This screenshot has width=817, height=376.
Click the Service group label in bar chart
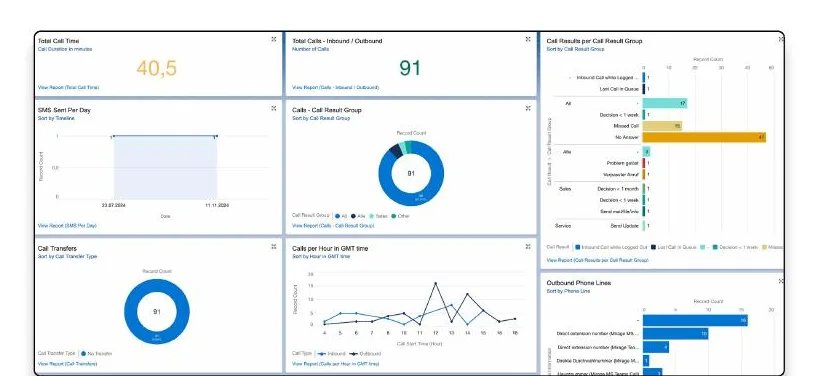[x=563, y=226]
